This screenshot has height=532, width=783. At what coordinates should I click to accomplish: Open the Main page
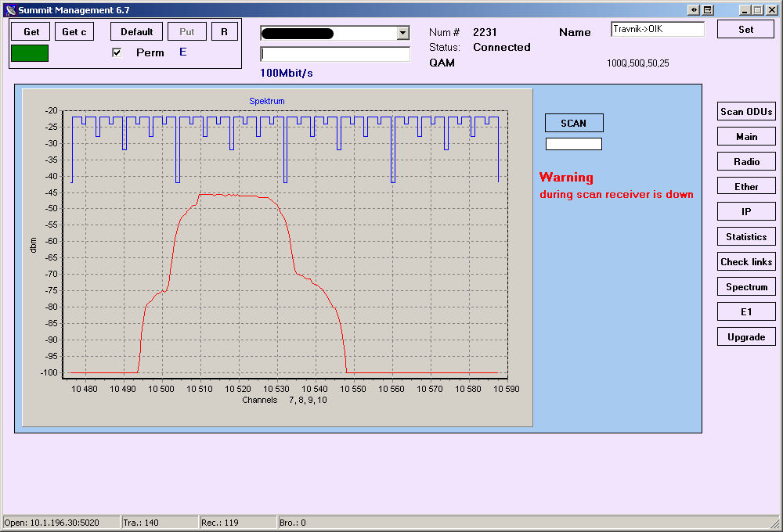click(746, 136)
